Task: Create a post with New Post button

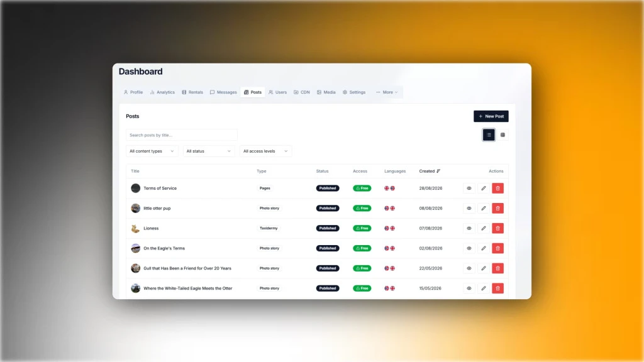Action: point(491,116)
